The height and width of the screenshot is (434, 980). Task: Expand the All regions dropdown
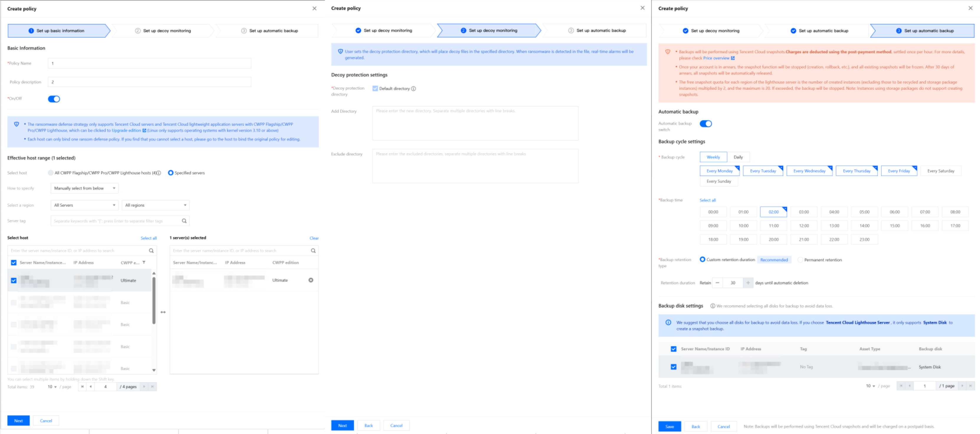pos(155,205)
